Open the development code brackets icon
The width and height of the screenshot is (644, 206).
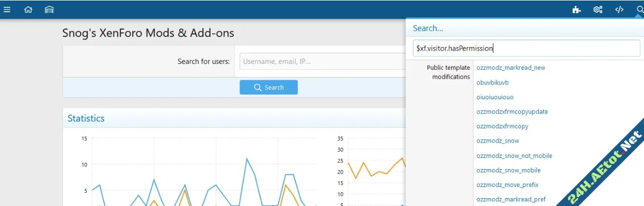[619, 10]
